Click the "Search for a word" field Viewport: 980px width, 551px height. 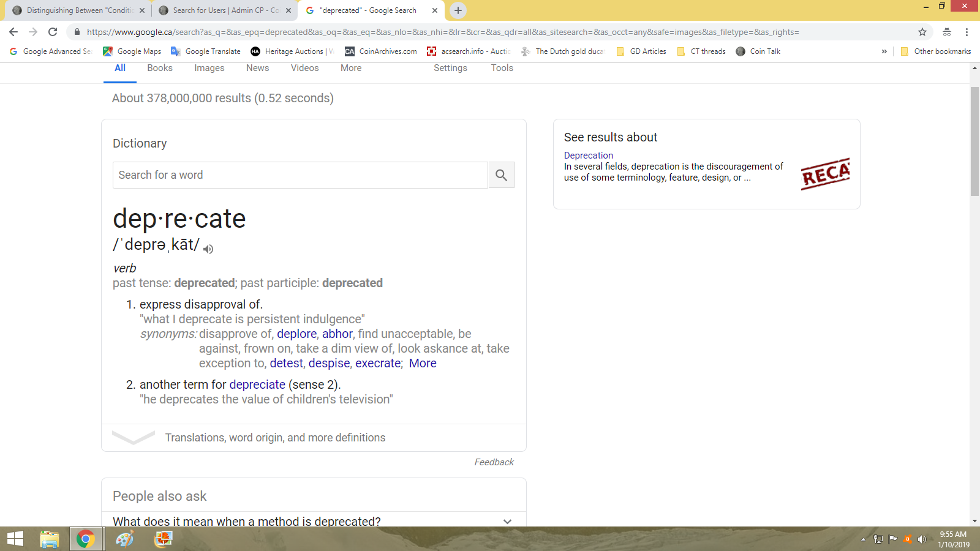(x=300, y=175)
